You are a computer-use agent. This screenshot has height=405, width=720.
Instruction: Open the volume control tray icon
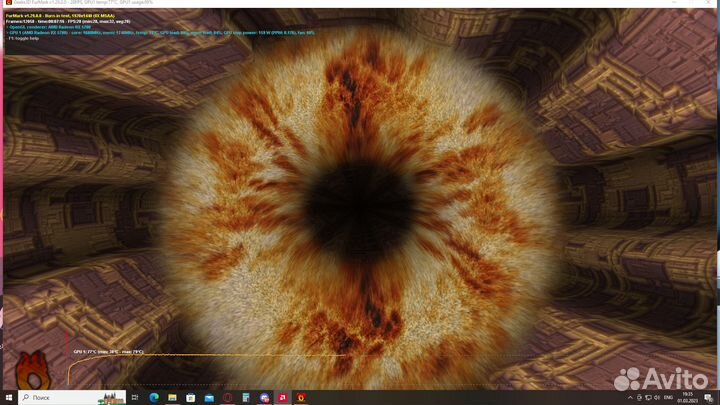pyautogui.click(x=657, y=398)
